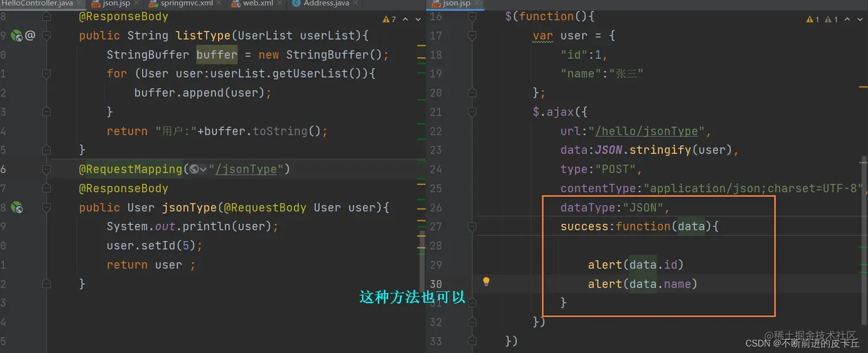
Task: Click the highlighted buffer variable
Action: (217, 55)
